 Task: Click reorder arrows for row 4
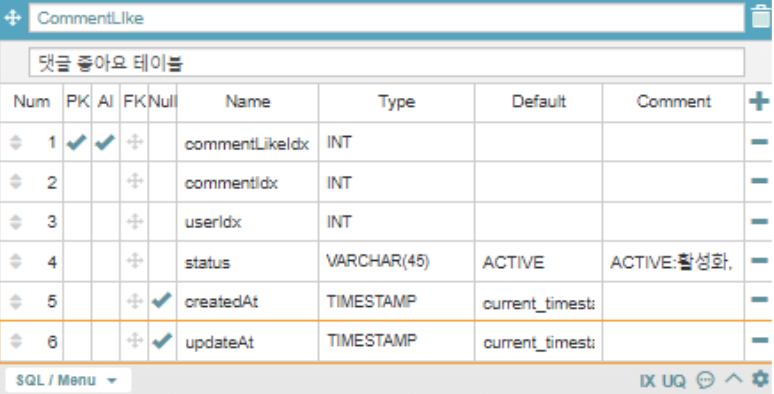point(16,261)
